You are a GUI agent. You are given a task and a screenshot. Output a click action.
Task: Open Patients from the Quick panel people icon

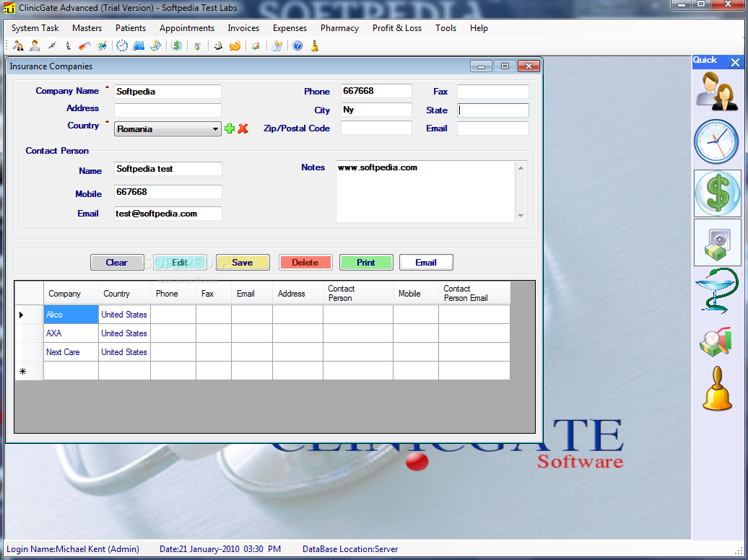click(717, 91)
